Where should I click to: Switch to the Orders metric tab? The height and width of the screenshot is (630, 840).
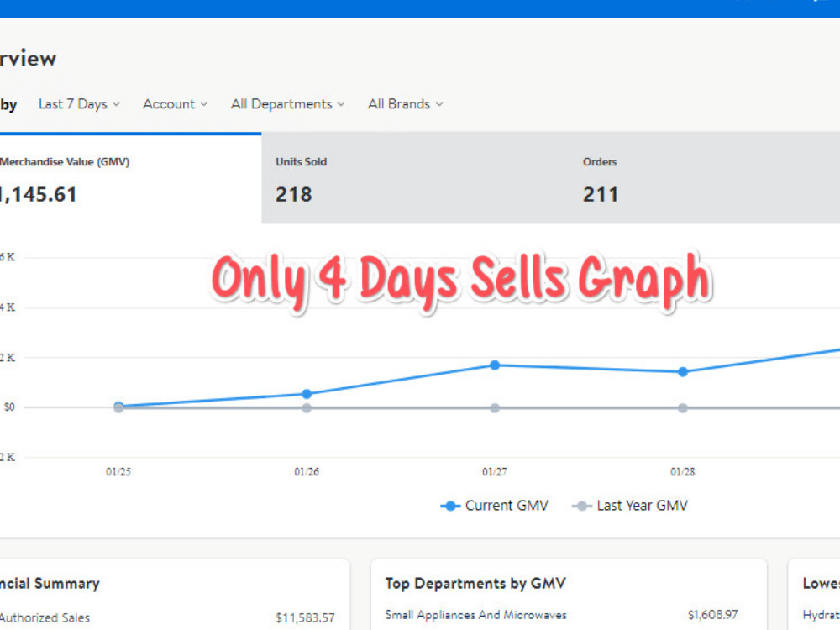pyautogui.click(x=705, y=178)
